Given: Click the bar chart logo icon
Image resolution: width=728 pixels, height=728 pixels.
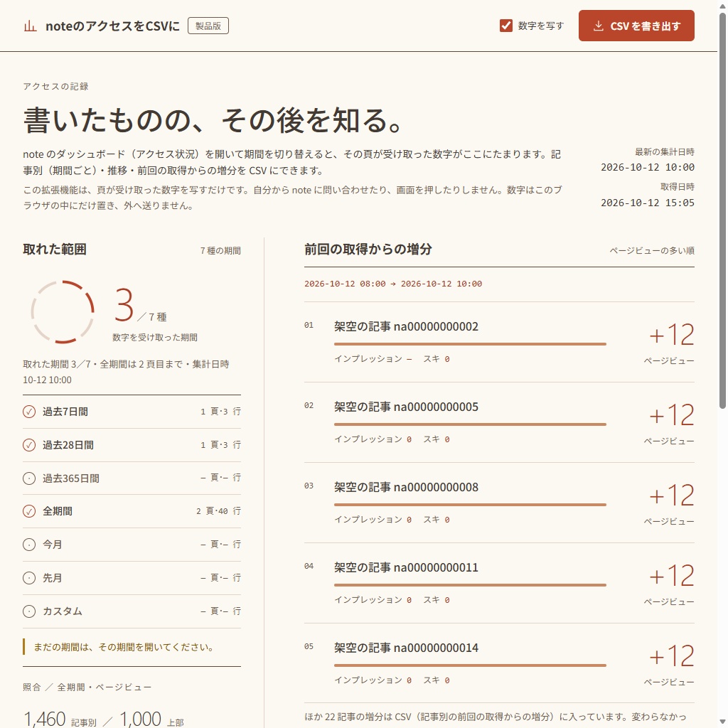Looking at the screenshot, I should 30,26.
